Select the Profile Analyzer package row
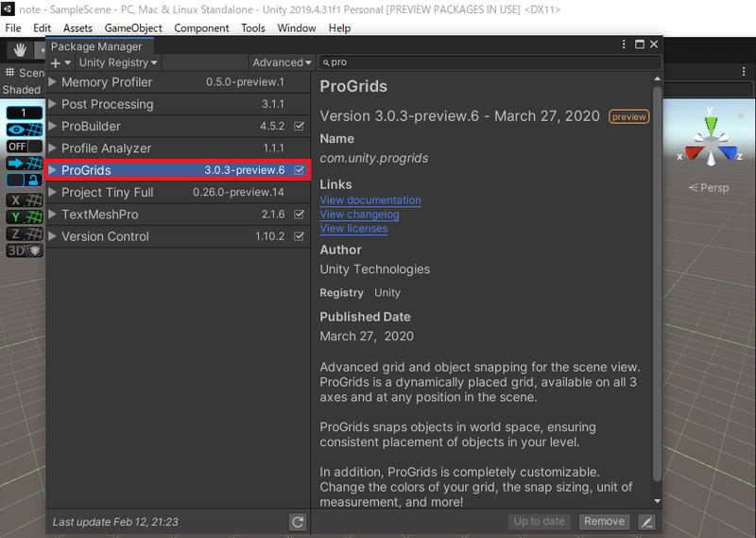756x538 pixels. [178, 148]
